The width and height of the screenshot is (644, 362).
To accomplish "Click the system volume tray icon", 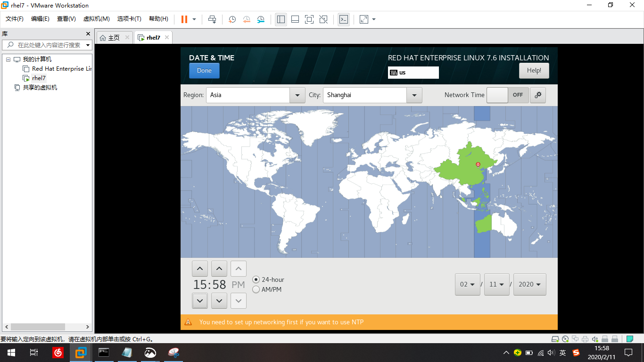I will [x=551, y=353].
